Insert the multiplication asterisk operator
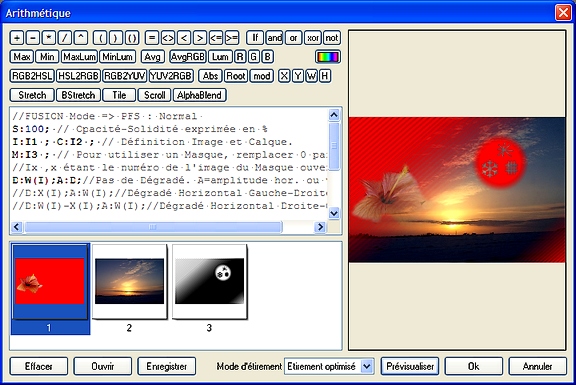The width and height of the screenshot is (576, 385). [x=49, y=38]
